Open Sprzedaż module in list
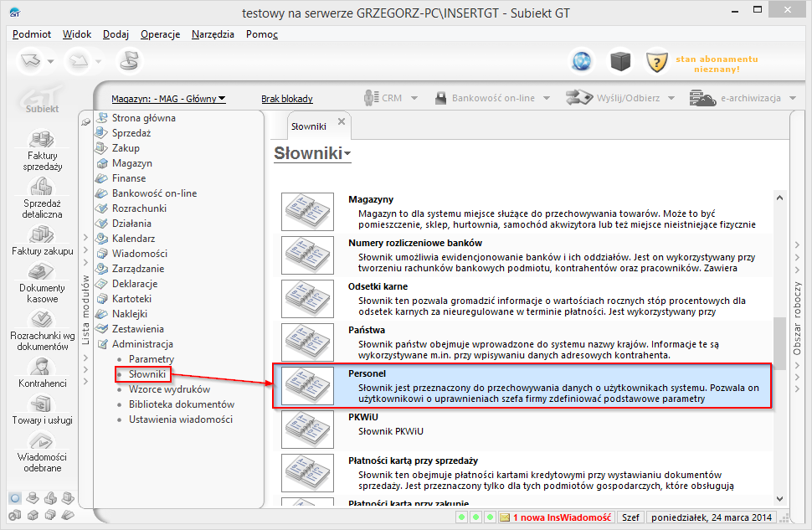Viewport: 812px width, 530px height. 131,133
